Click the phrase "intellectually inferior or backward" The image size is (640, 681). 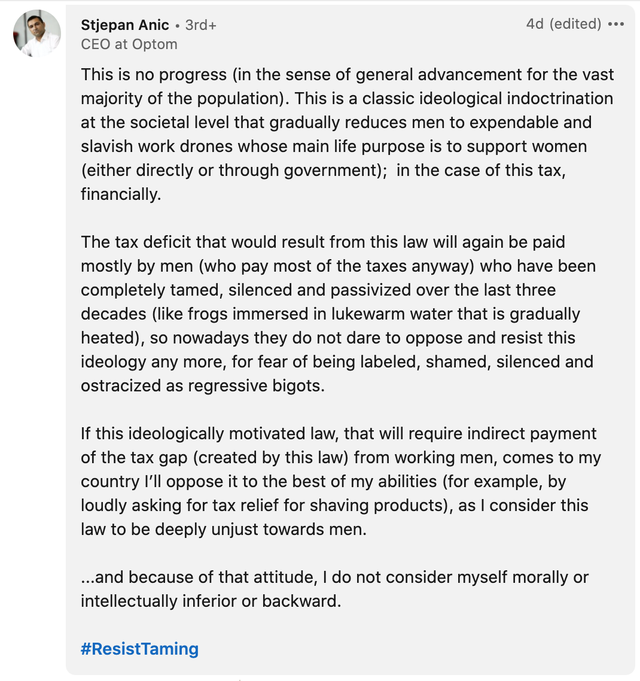211,601
